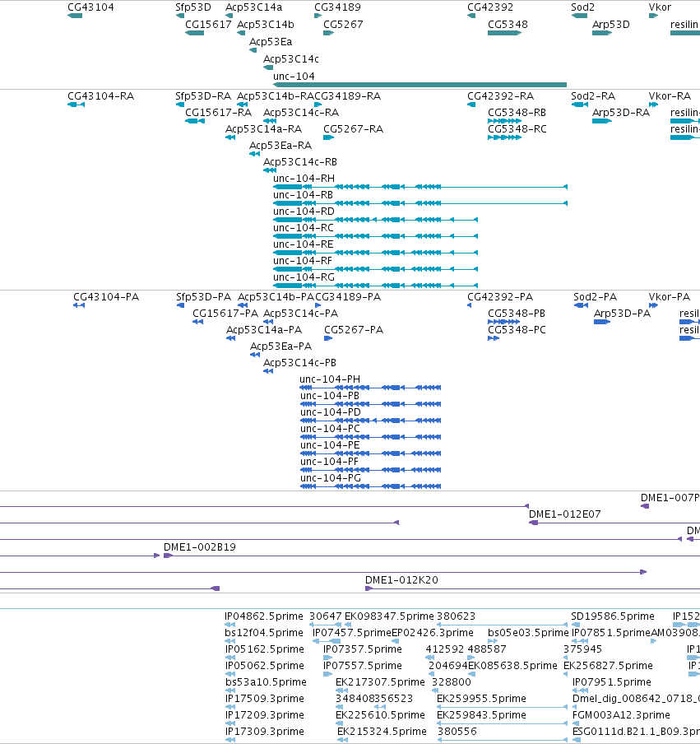Click protein Sod2-PA

(581, 305)
